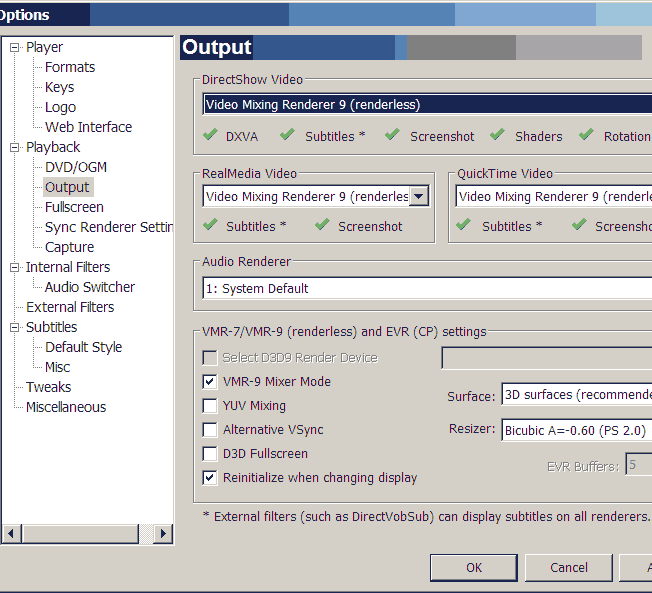This screenshot has height=593, width=652.
Task: Enable D3D Fullscreen option
Action: click(210, 454)
